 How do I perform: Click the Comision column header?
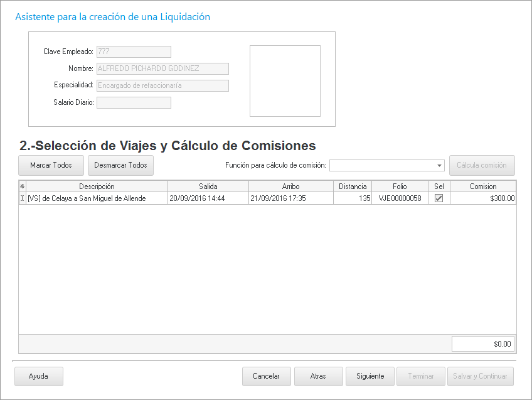pyautogui.click(x=482, y=186)
